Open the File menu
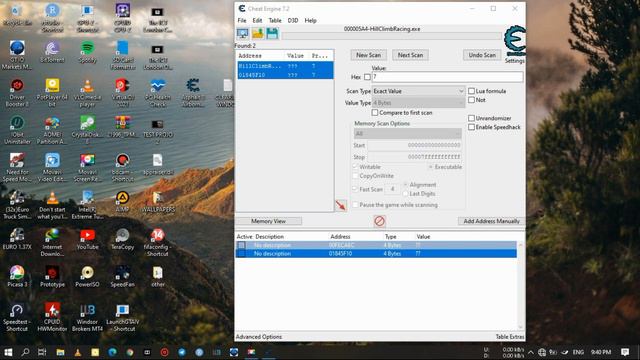640x360 pixels. tap(242, 20)
